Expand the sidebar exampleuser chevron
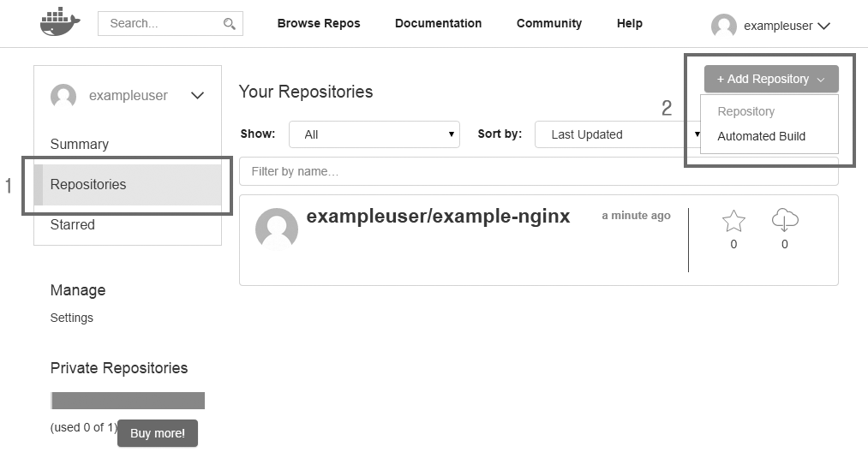Screen dimensions: 868x476 point(197,96)
